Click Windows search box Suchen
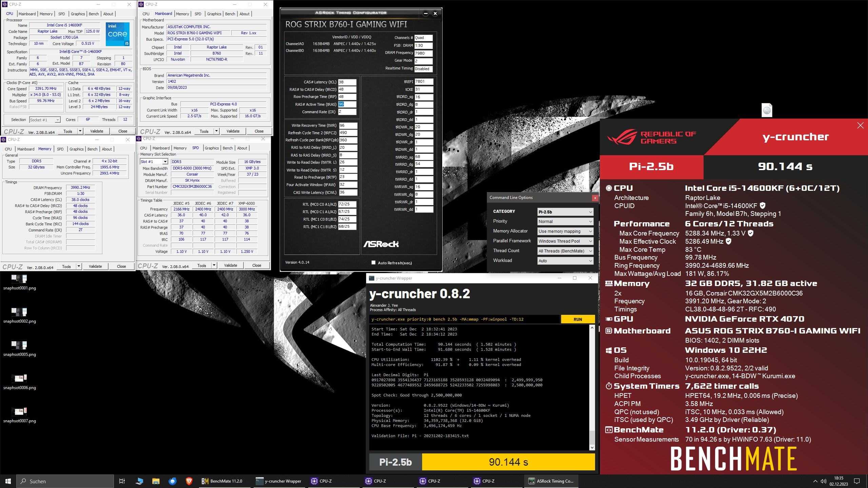 point(65,481)
